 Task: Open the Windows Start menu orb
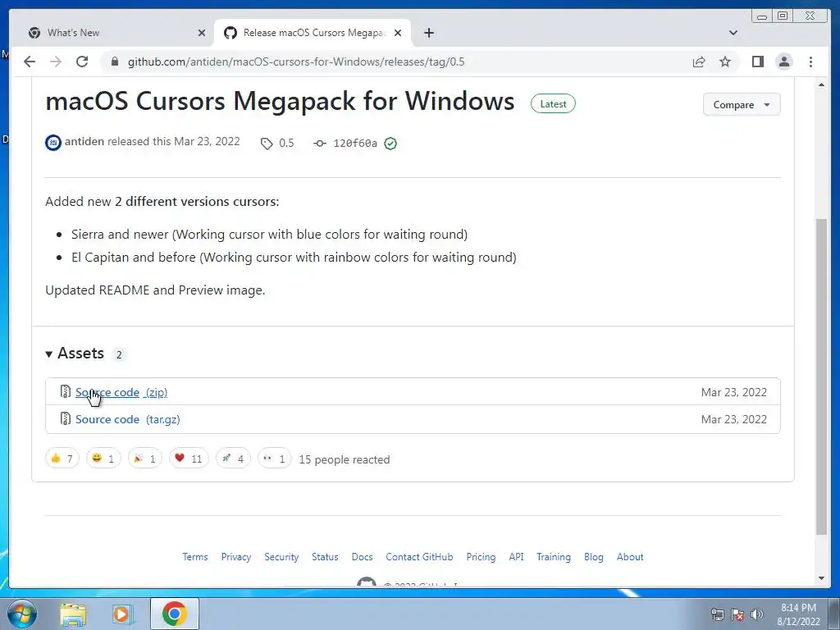pyautogui.click(x=22, y=614)
